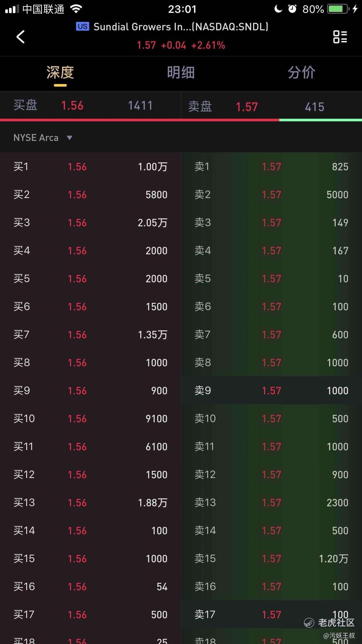362x644 pixels.
Task: Tap the WiFi status icon
Action: click(x=76, y=9)
